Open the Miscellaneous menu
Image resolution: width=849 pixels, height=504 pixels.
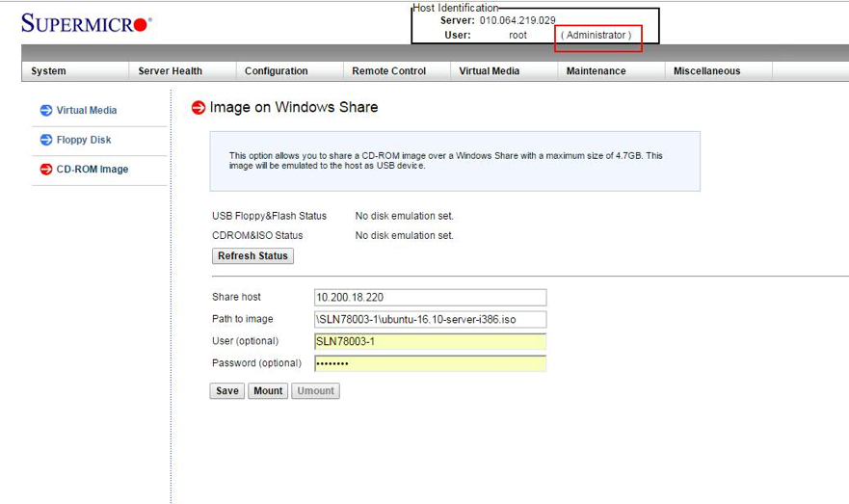[x=707, y=71]
